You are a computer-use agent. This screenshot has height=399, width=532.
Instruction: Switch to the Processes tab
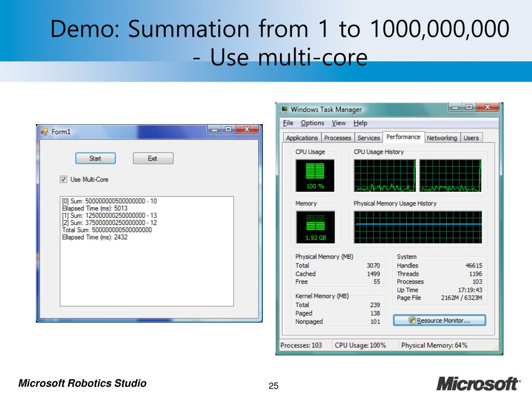point(338,138)
